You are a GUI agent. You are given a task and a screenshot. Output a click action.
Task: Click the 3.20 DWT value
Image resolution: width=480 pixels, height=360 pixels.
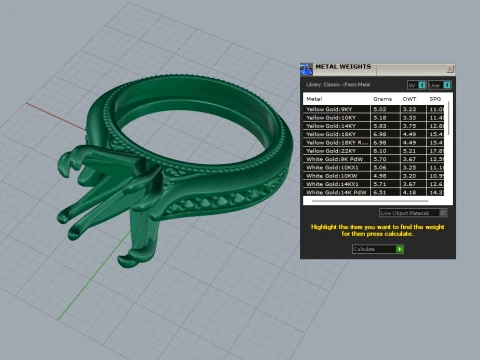(x=409, y=176)
